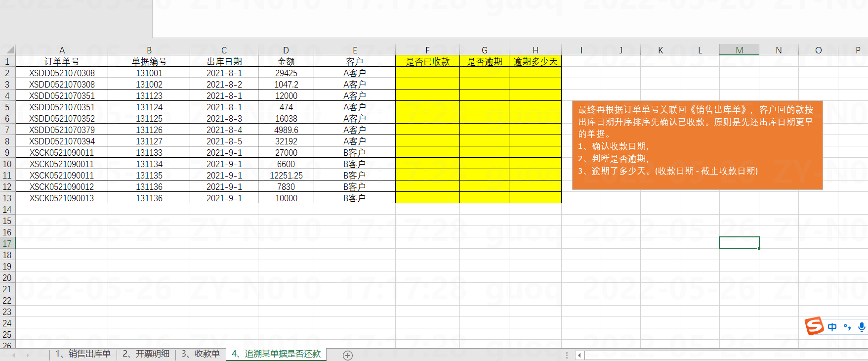Click cell with order XSCK0521090013
This screenshot has height=361, width=868.
coord(62,198)
